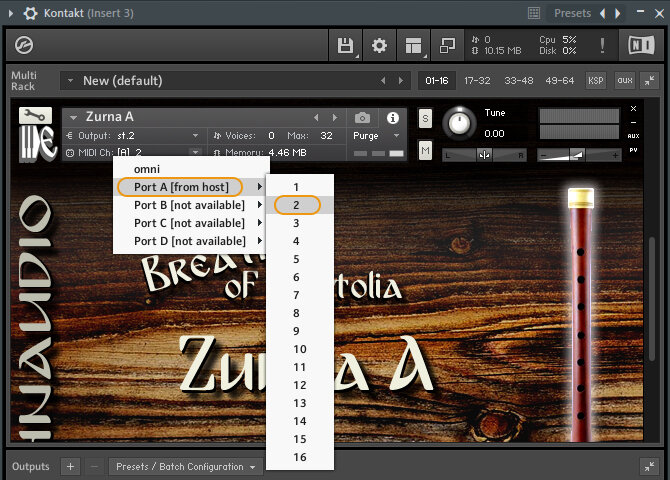Open the KSP multi script editor
Screen dimensions: 670x480
595,80
